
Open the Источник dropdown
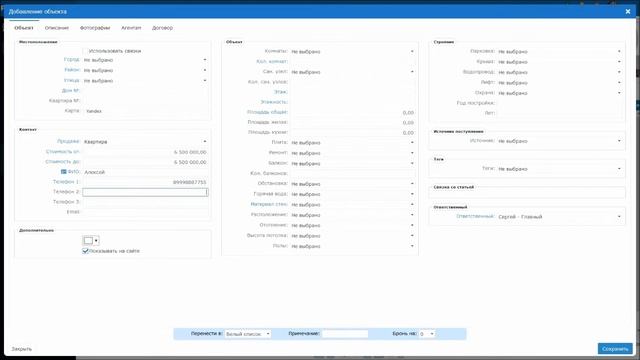pos(560,141)
